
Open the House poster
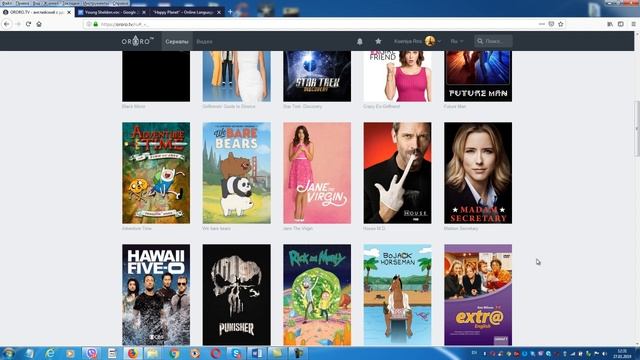pos(398,173)
